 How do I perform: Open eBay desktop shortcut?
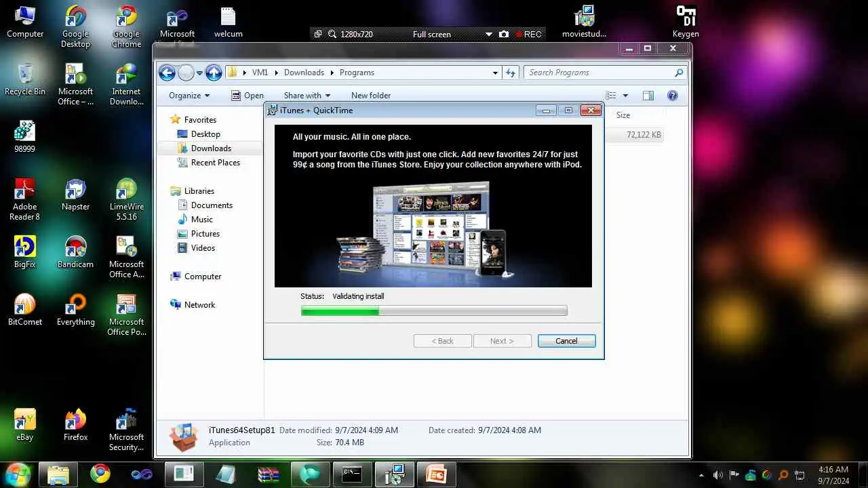click(25, 426)
